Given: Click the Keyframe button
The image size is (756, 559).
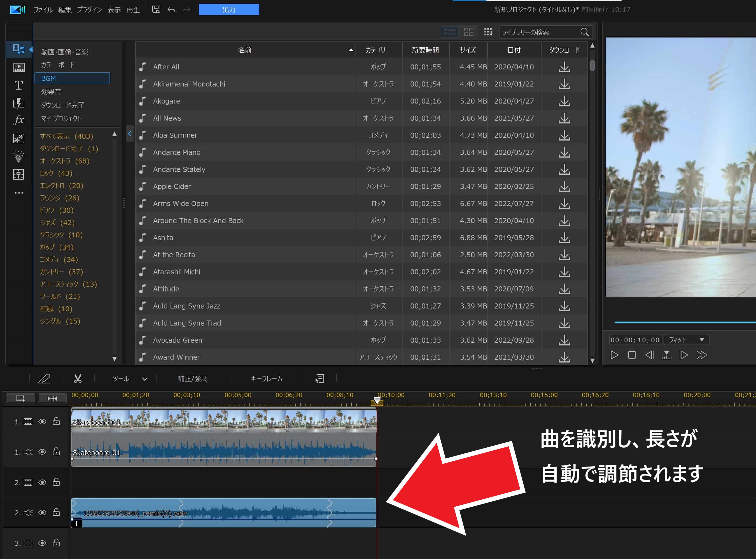Looking at the screenshot, I should coord(267,379).
